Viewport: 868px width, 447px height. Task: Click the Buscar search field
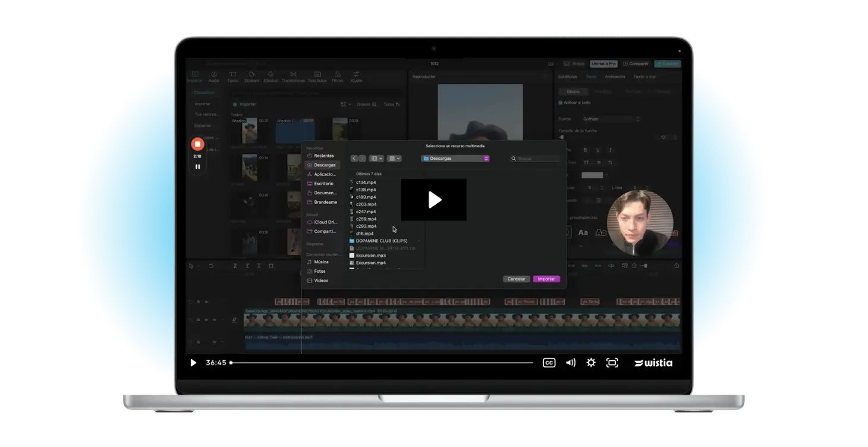click(x=537, y=159)
